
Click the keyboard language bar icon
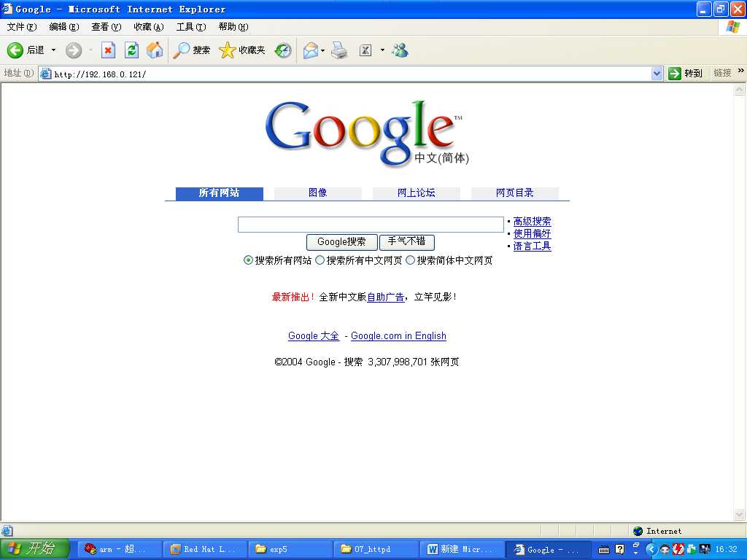point(604,550)
